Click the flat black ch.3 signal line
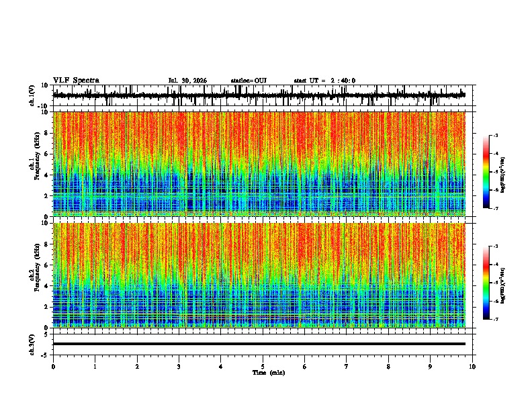 (259, 344)
